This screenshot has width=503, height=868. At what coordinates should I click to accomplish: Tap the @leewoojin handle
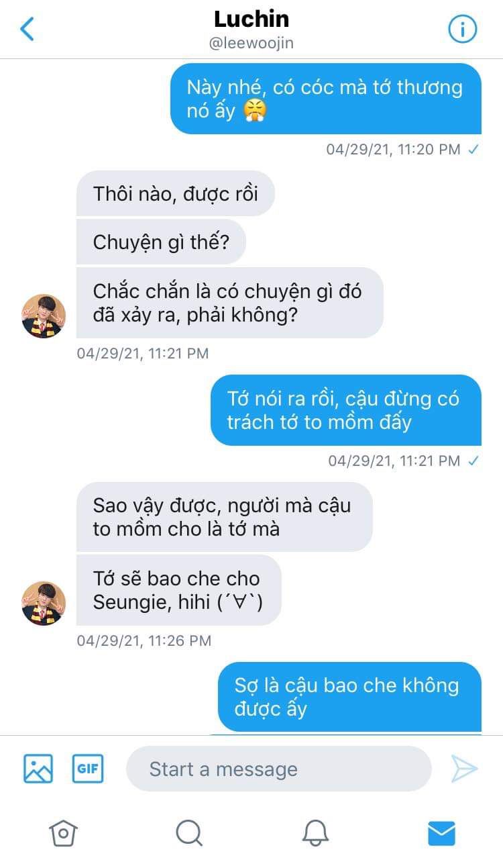coord(251,43)
